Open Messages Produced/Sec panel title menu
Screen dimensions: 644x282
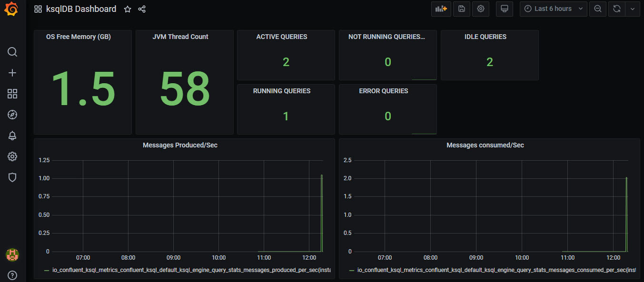(180, 145)
